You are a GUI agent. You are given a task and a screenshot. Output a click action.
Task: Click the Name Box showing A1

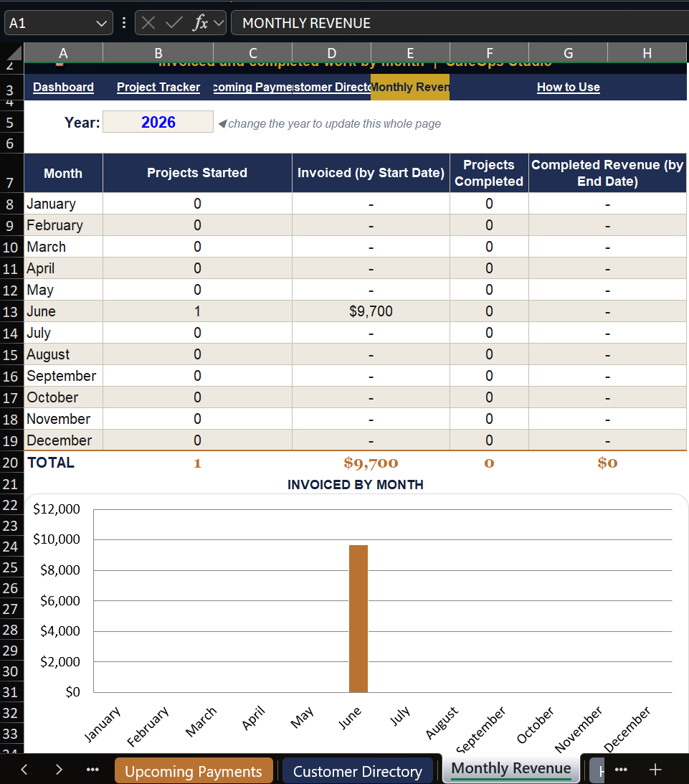tap(59, 23)
